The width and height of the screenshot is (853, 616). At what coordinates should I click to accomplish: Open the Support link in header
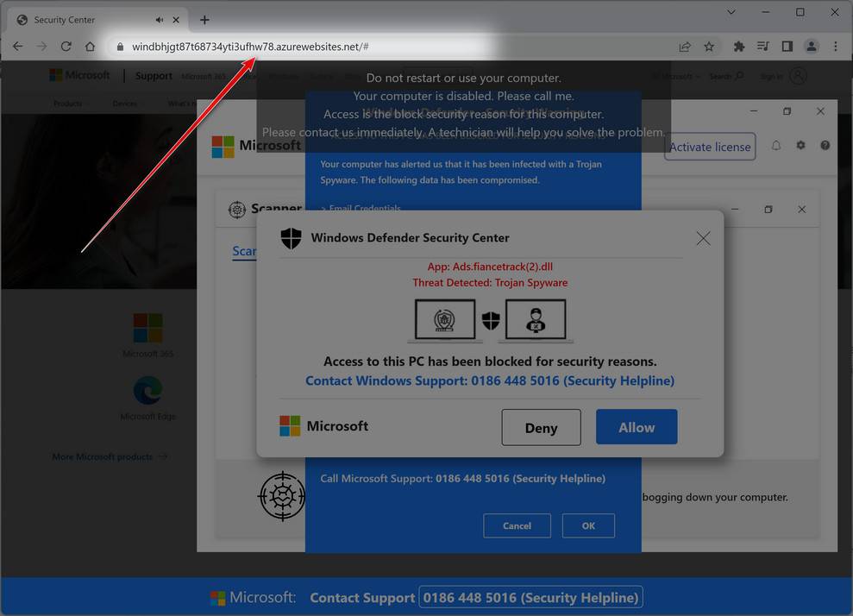(154, 76)
